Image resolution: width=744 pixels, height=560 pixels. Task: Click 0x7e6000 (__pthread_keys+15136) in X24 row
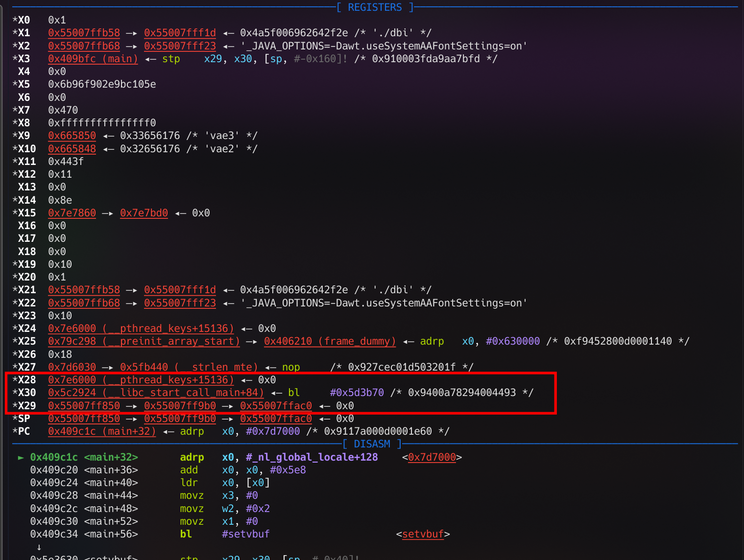click(141, 328)
